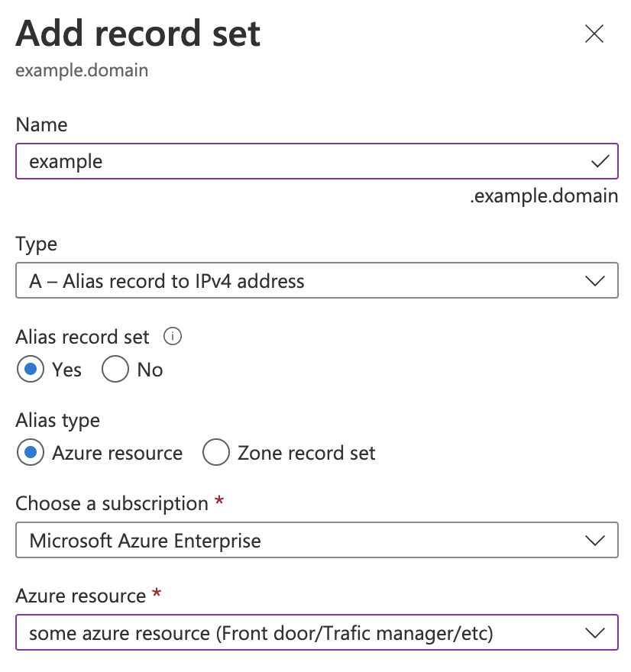The width and height of the screenshot is (631, 672).
Task: Click the validation checkmark in Name field
Action: click(x=600, y=161)
